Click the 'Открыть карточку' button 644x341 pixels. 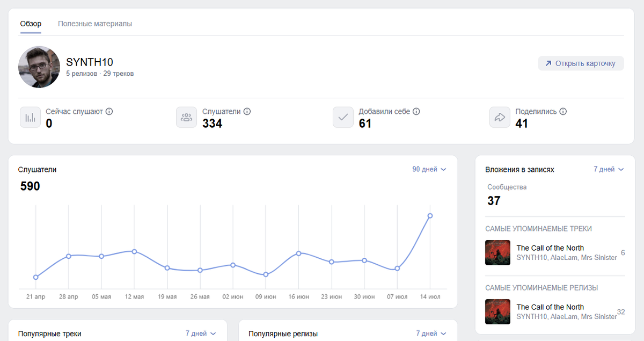[x=581, y=63]
